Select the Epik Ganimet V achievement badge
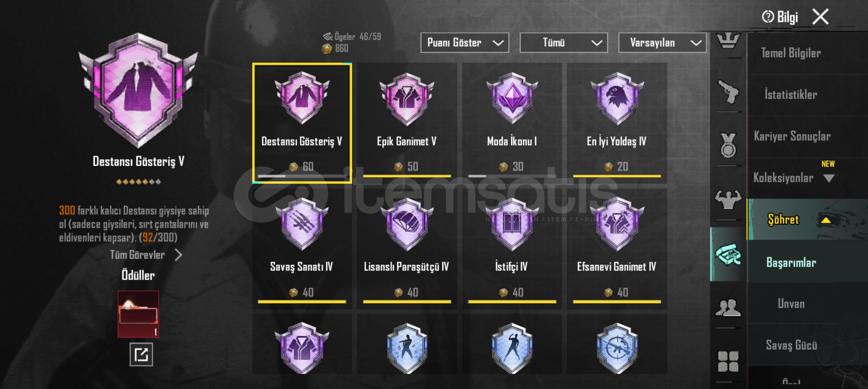The image size is (868, 389). (x=407, y=122)
